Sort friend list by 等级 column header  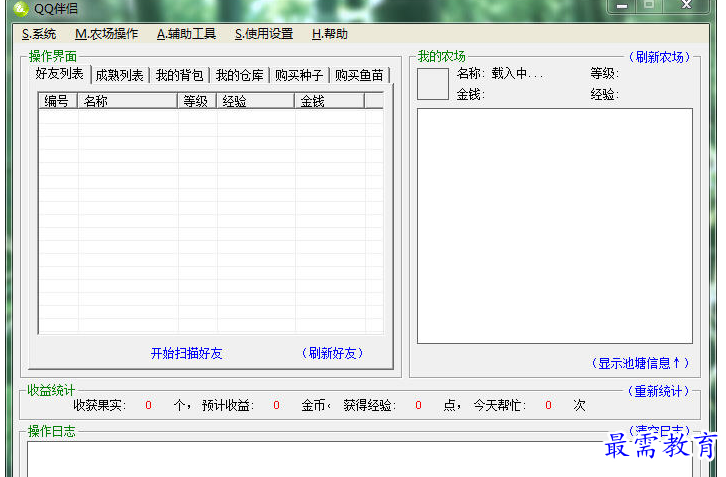click(197, 101)
